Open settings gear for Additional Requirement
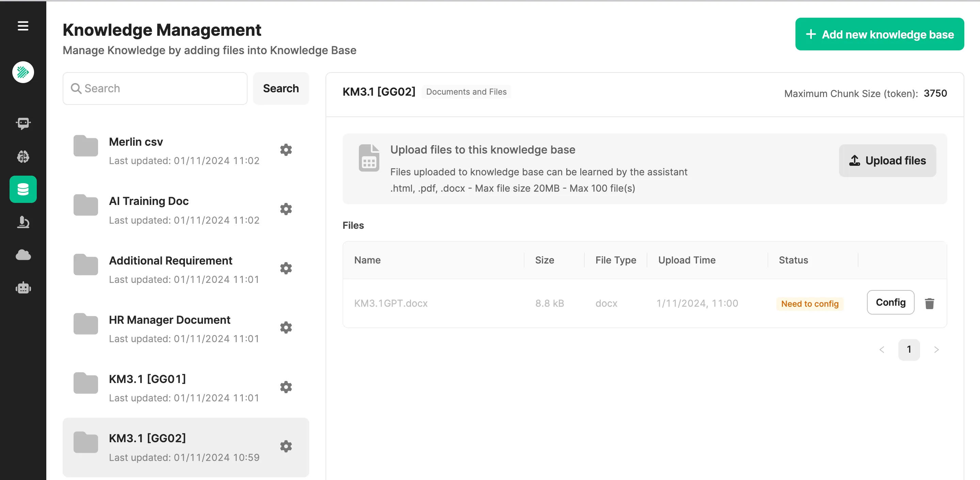 click(286, 268)
